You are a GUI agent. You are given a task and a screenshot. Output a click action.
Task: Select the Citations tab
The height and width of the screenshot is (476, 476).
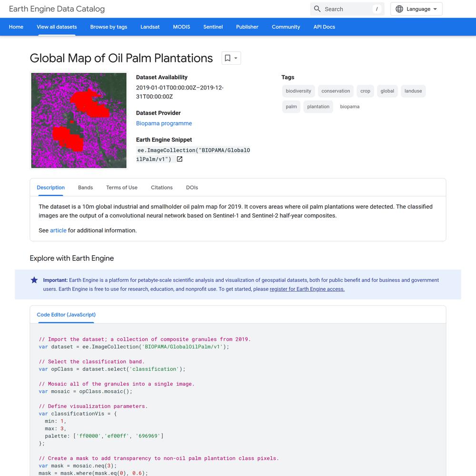click(x=161, y=188)
